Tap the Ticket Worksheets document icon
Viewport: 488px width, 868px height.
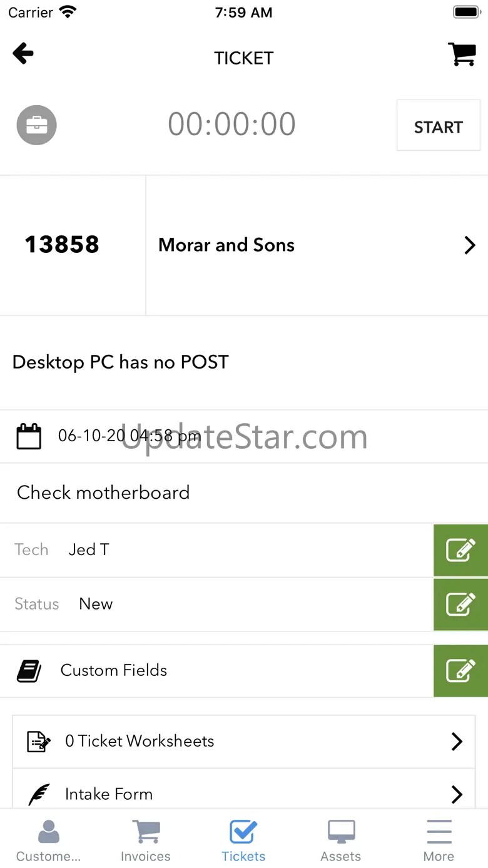click(39, 742)
